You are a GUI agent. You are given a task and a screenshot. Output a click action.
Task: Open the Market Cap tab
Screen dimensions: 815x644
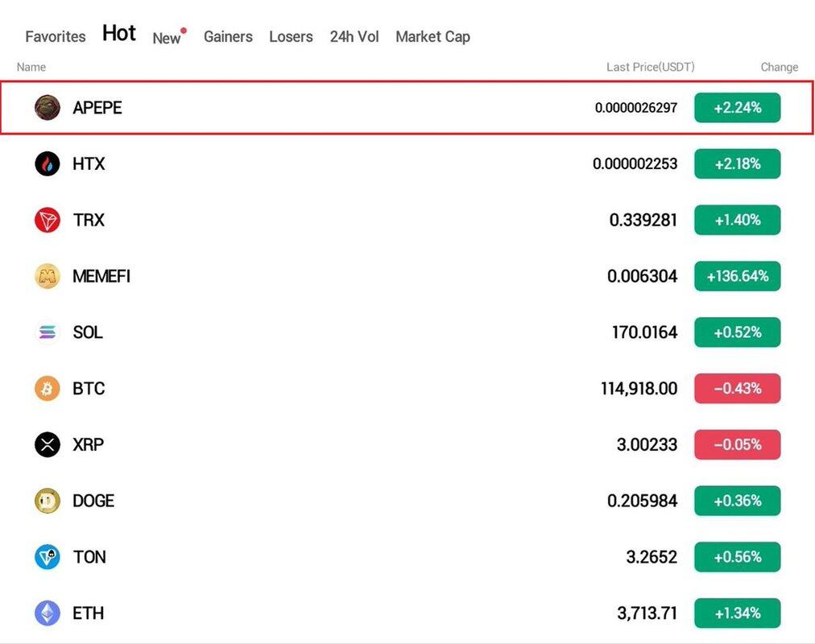point(433,37)
